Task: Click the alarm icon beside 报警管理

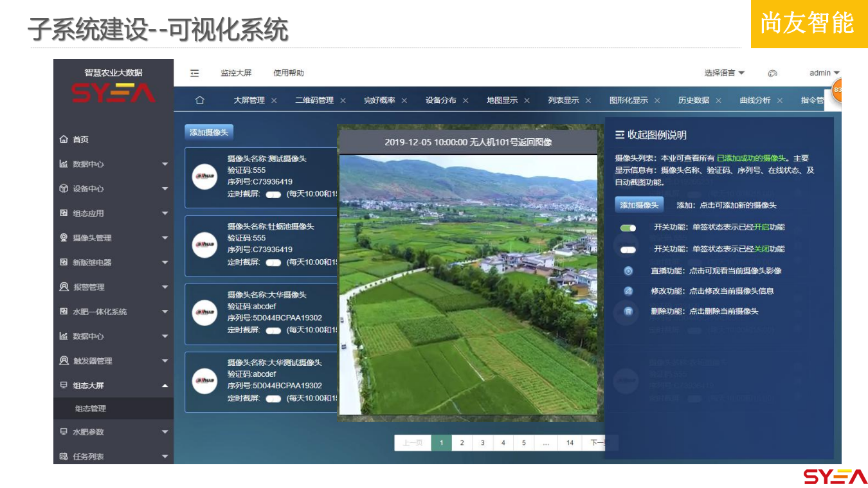Action: 64,287
